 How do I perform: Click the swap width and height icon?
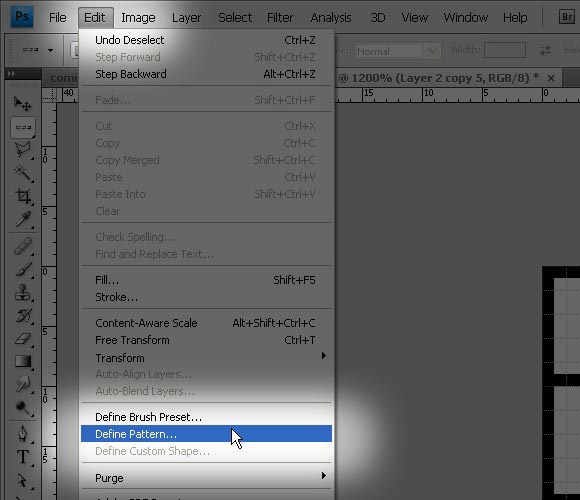point(545,50)
